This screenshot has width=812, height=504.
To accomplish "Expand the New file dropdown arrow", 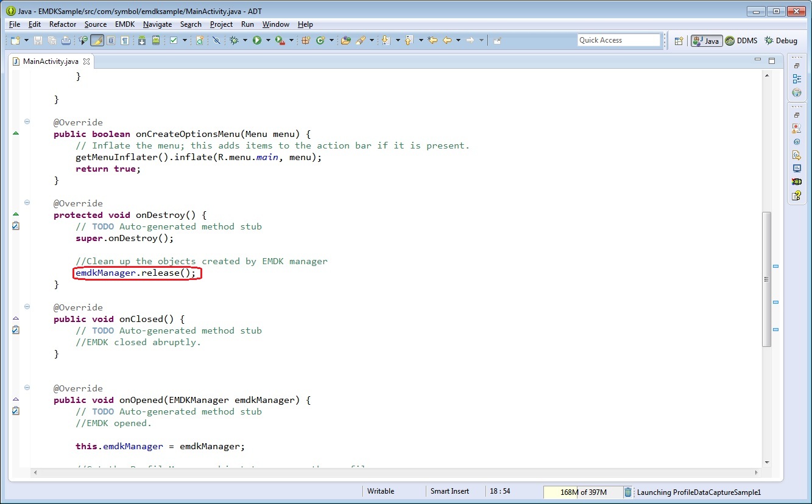I will coord(25,40).
